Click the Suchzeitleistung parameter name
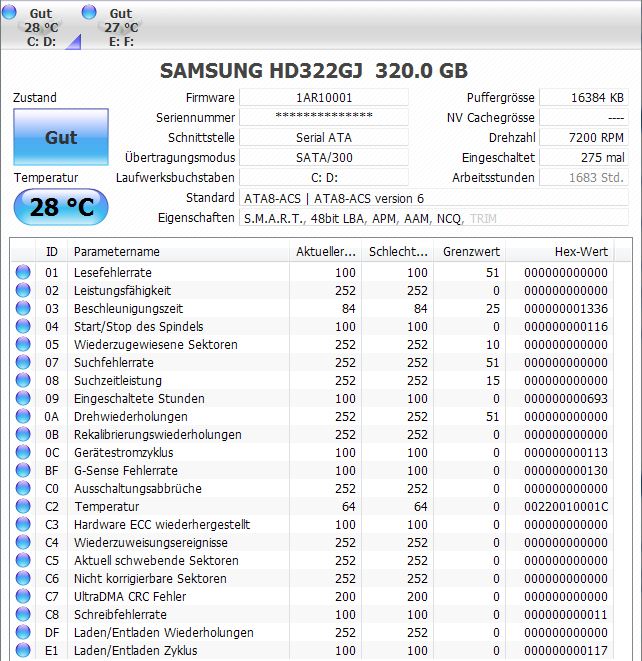The height and width of the screenshot is (661, 642). [x=118, y=381]
